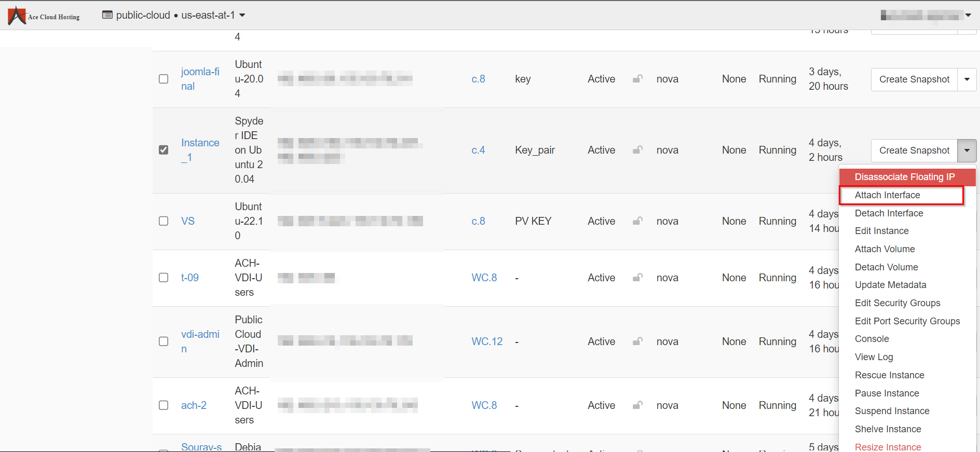
Task: Click the unlocked padlock icon in joomla-final row
Action: pyautogui.click(x=637, y=79)
